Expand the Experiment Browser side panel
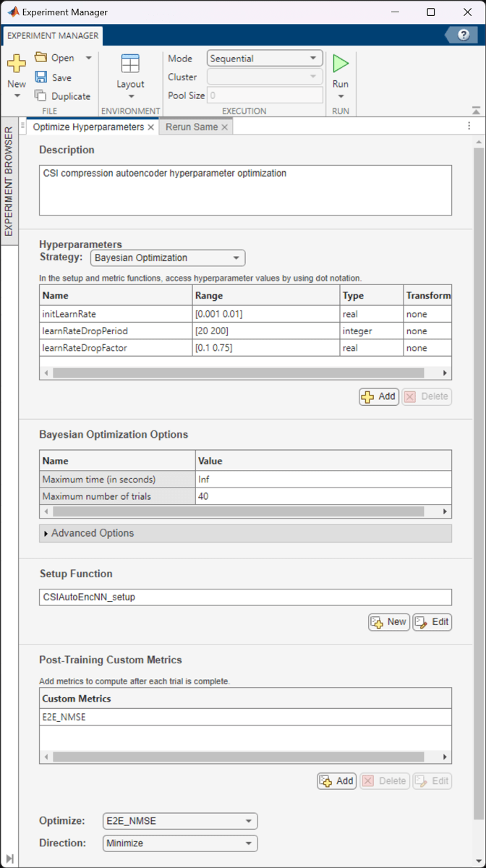 tap(9, 181)
